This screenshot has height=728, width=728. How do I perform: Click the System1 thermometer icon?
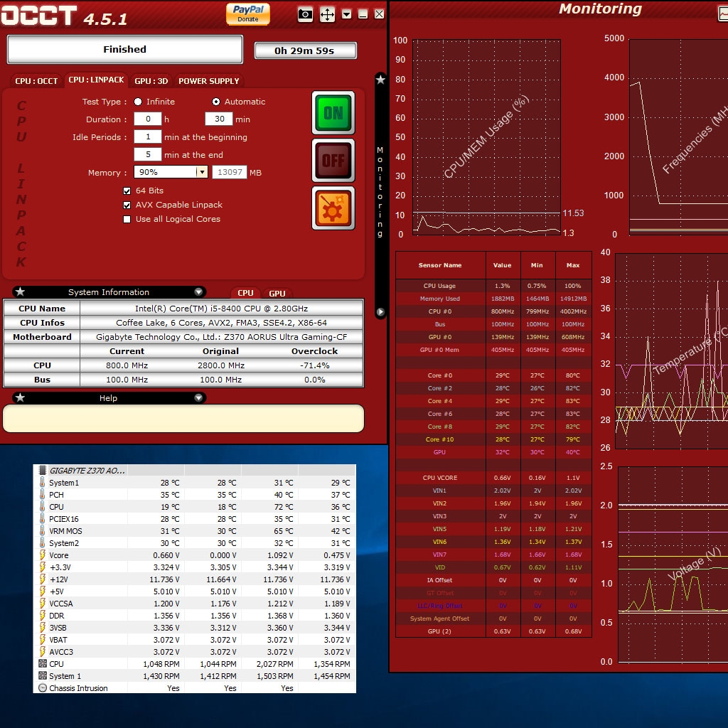point(42,482)
